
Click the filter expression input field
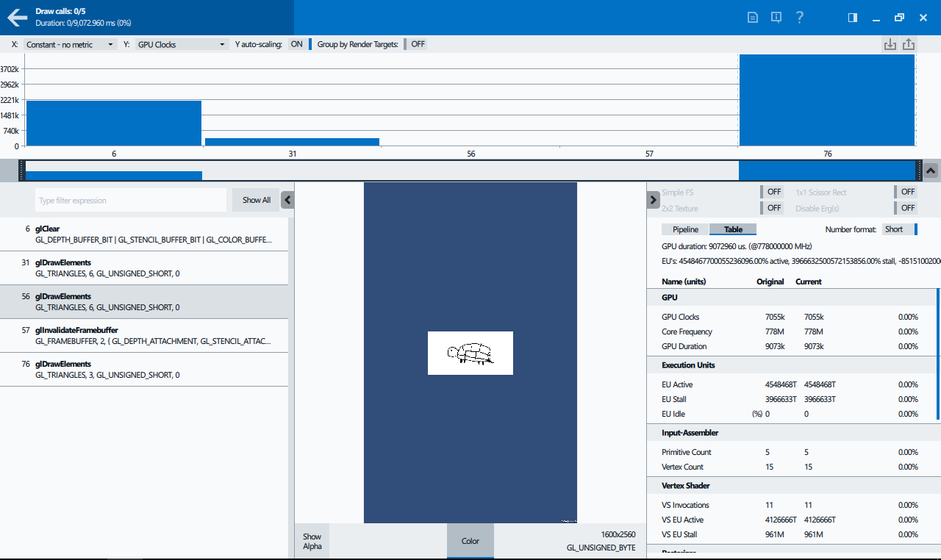(131, 200)
